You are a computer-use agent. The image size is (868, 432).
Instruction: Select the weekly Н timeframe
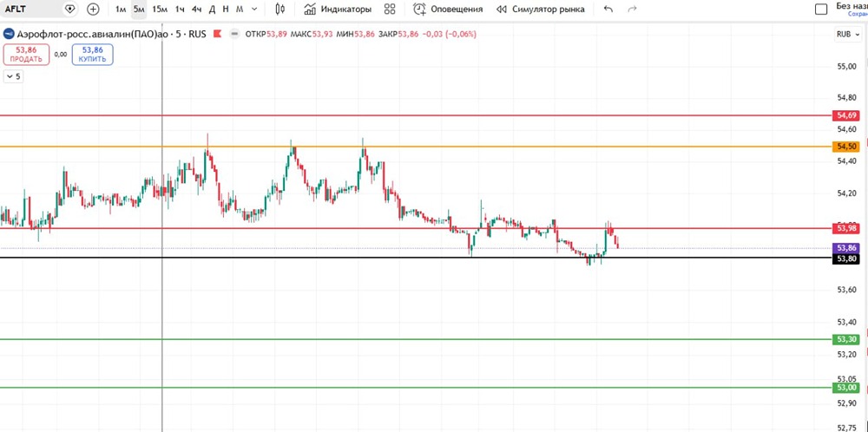click(x=226, y=10)
